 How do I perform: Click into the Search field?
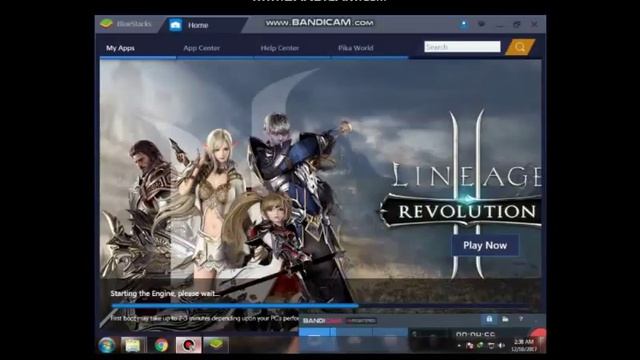(462, 47)
